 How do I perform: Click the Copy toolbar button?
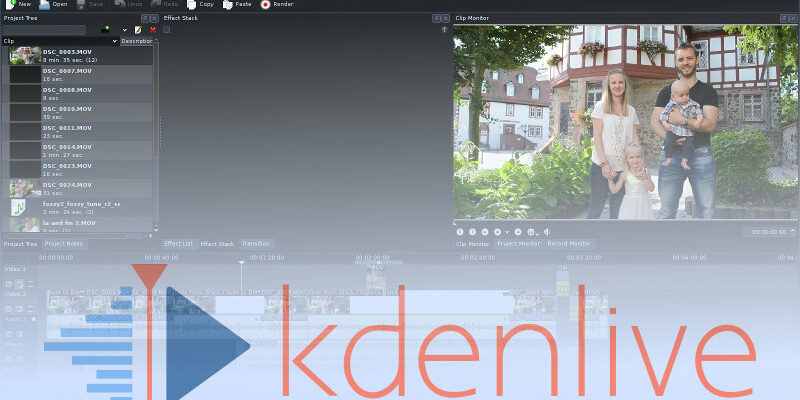click(201, 4)
